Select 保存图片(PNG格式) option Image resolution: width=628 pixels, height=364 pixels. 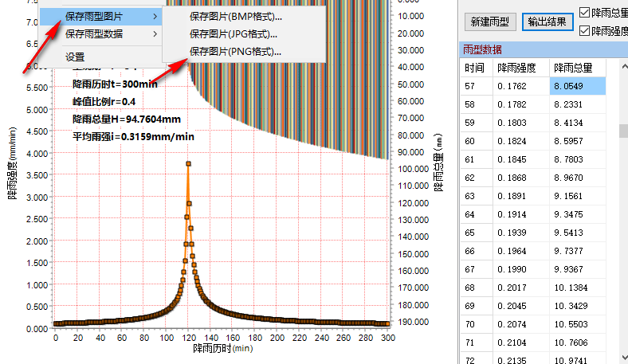(236, 51)
